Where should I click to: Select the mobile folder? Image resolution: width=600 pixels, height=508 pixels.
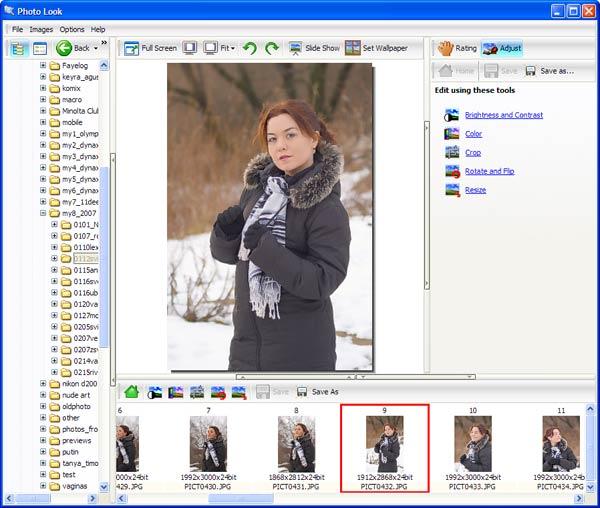pyautogui.click(x=72, y=122)
